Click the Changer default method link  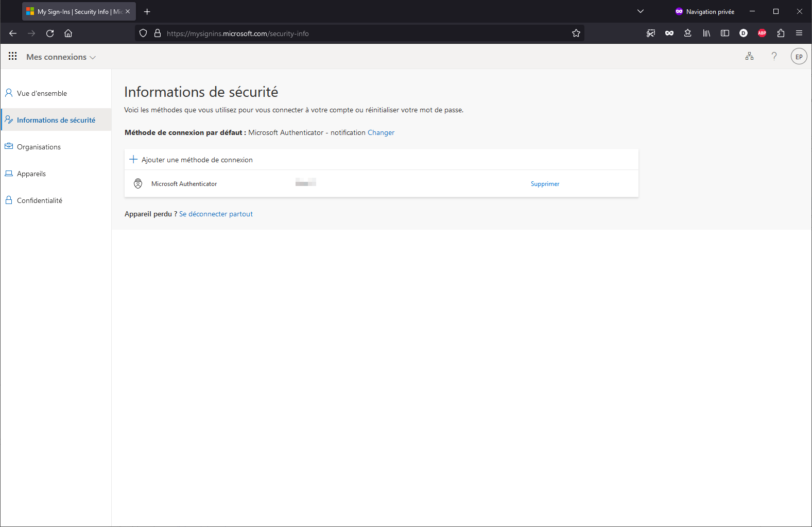381,132
